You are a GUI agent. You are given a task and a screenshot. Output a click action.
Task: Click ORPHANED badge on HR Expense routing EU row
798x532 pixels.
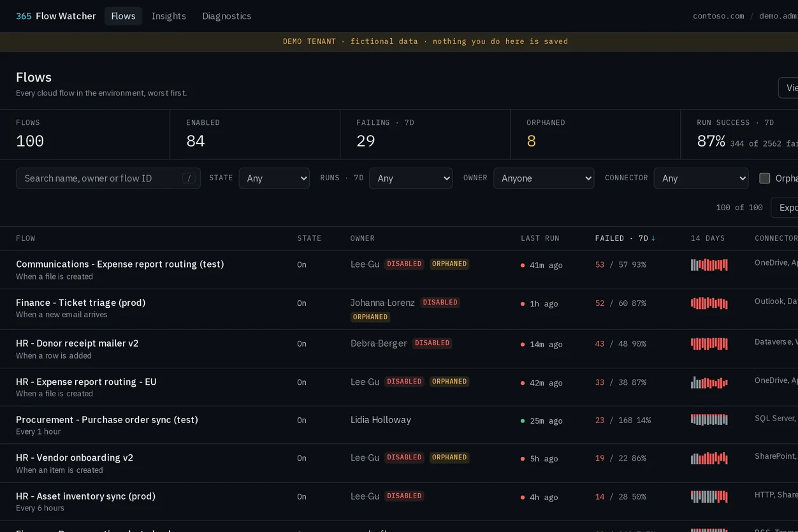pos(449,382)
